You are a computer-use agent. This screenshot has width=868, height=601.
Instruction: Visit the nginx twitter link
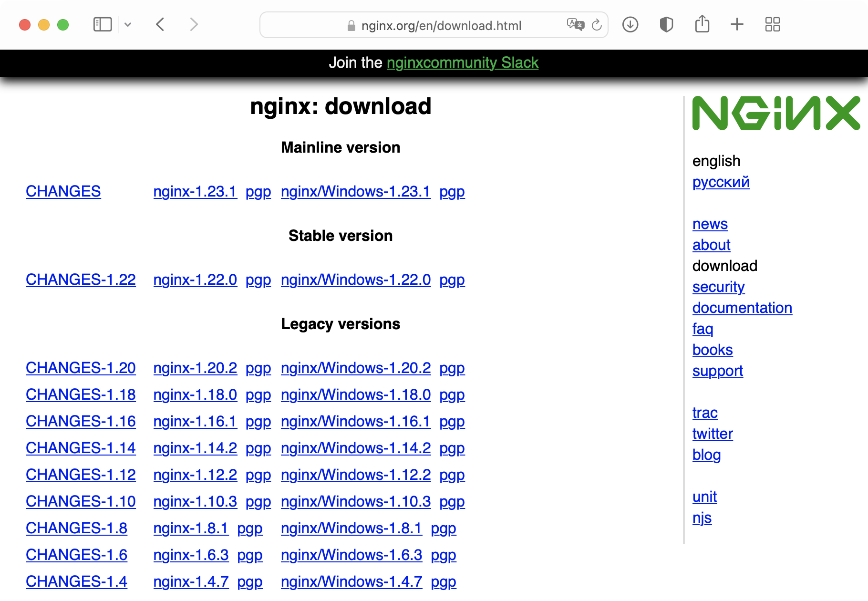point(713,434)
